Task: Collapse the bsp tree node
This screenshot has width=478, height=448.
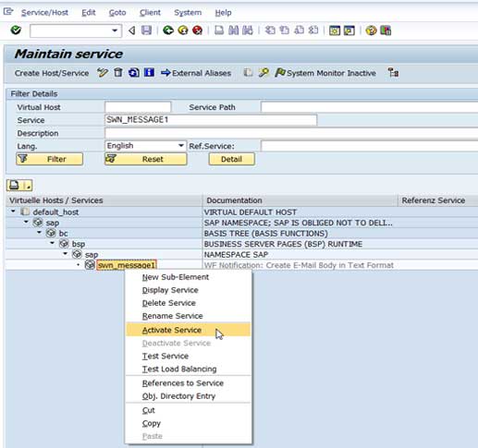Action: click(x=52, y=243)
